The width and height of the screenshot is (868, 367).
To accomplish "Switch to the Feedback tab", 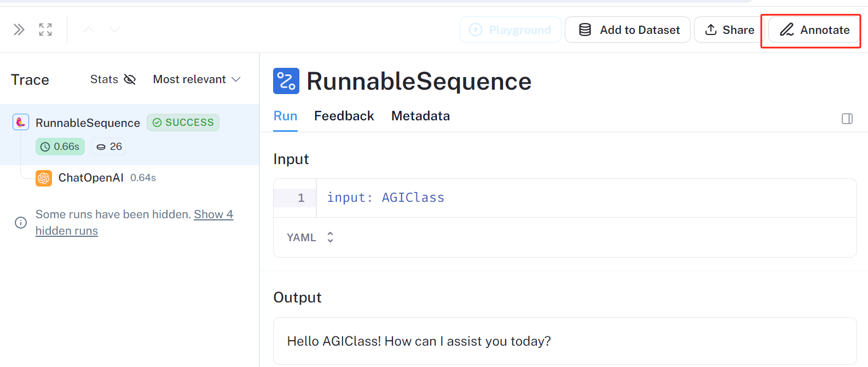I will 344,116.
